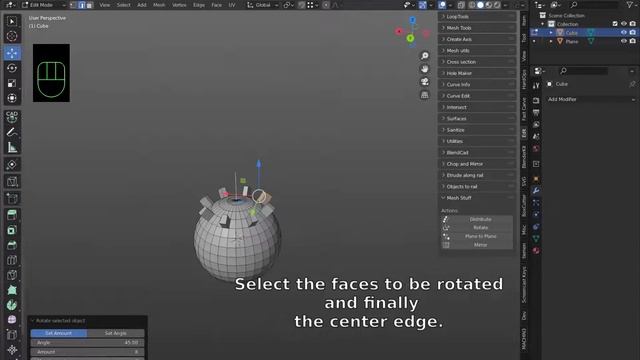Open Render properties tab icon
The width and height of the screenshot is (640, 360).
(536, 100)
